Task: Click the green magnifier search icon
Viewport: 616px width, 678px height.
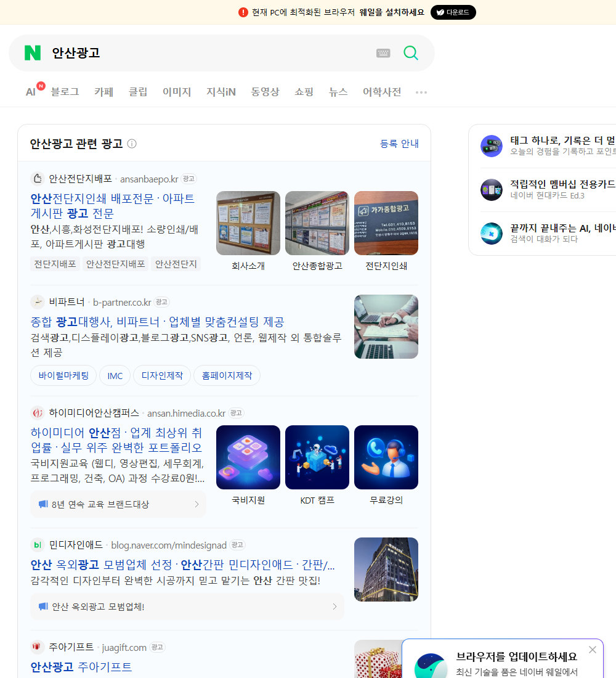Action: 411,53
